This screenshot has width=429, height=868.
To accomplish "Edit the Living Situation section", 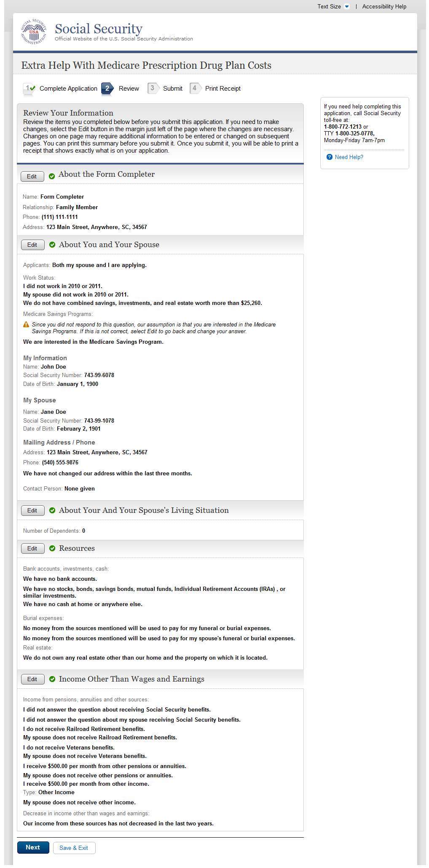I will coord(32,511).
